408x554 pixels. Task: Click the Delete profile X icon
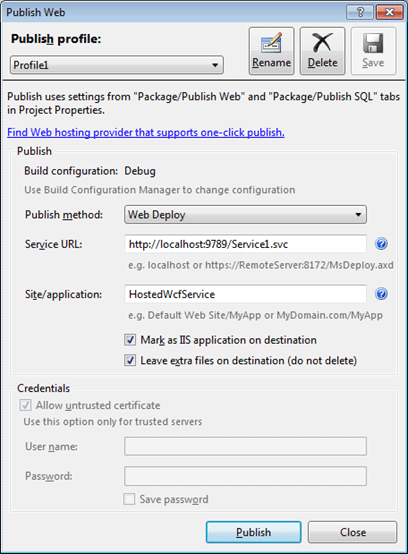tap(323, 51)
